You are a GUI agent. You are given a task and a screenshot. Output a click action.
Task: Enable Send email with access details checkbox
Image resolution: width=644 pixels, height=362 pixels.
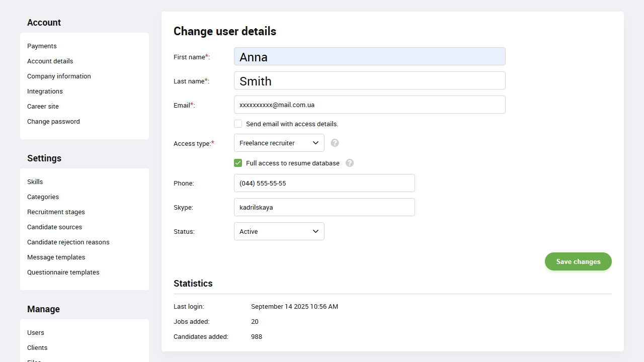238,124
